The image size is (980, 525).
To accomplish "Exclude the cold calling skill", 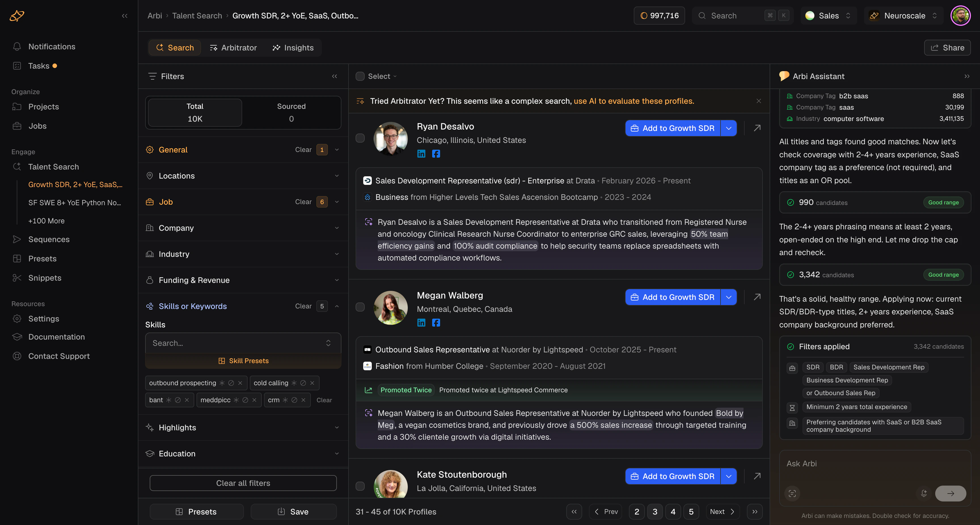I will (303, 383).
